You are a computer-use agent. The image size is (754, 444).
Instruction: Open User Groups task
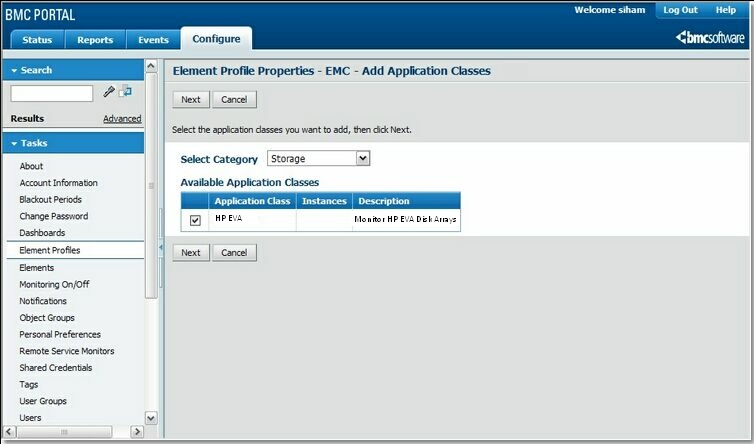tap(43, 401)
